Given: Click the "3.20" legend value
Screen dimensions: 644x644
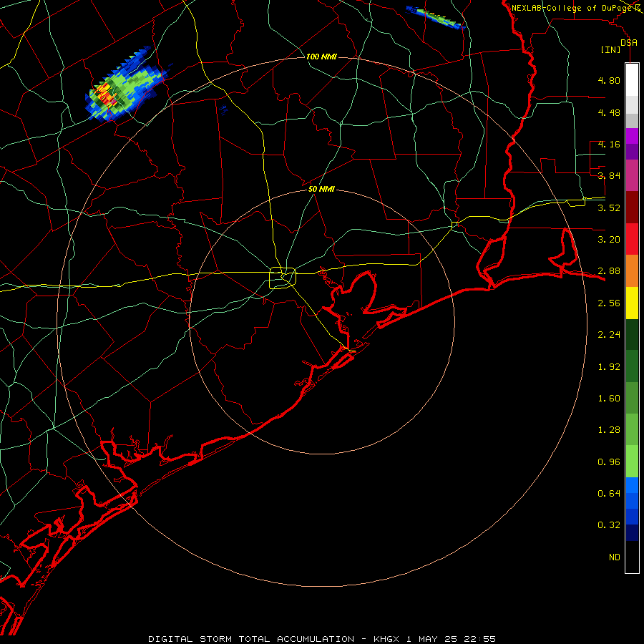Looking at the screenshot, I should point(609,240).
